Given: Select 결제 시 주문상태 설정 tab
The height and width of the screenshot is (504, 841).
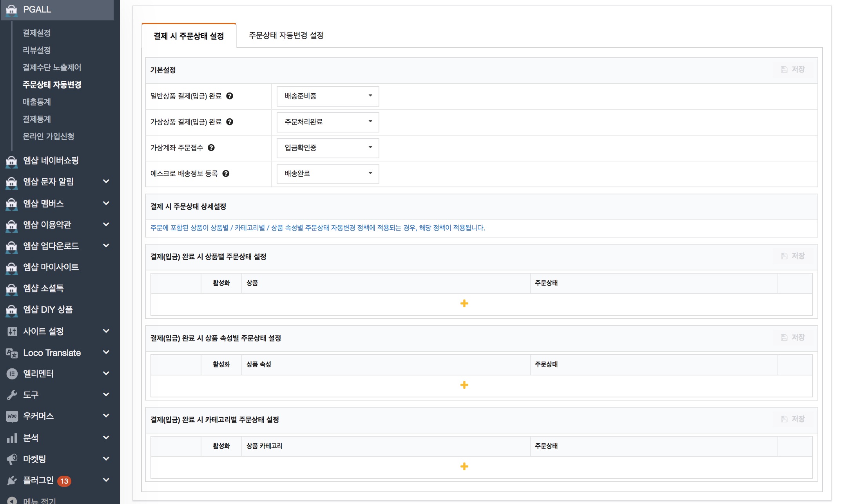Looking at the screenshot, I should click(188, 36).
